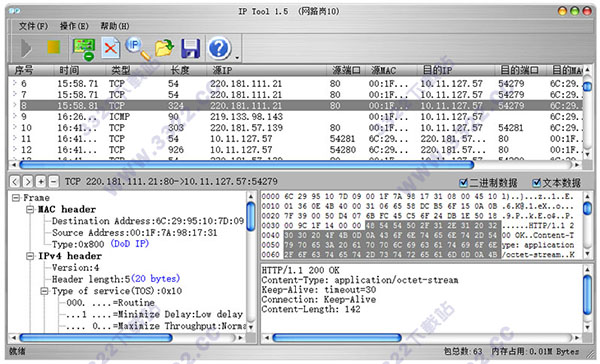This screenshot has height=364, width=600.
Task: Click the yellow stop capture square
Action: tap(54, 47)
